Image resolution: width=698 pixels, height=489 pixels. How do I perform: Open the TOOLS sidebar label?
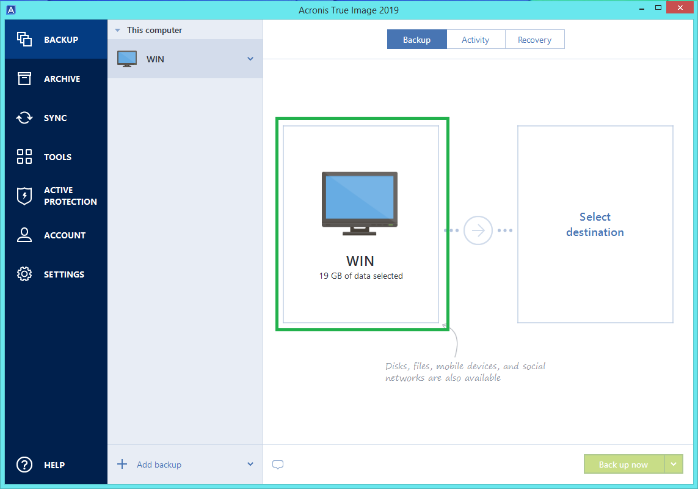(x=57, y=157)
